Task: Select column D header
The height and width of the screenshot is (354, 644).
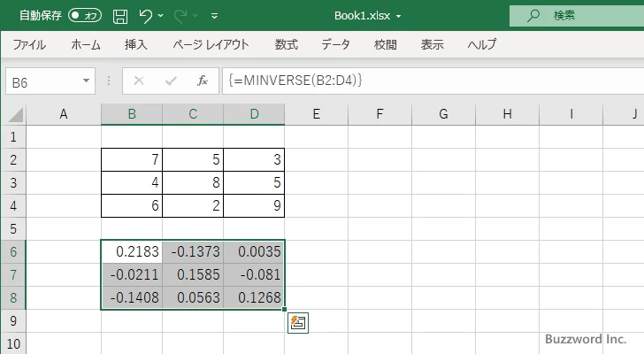Action: [254, 114]
